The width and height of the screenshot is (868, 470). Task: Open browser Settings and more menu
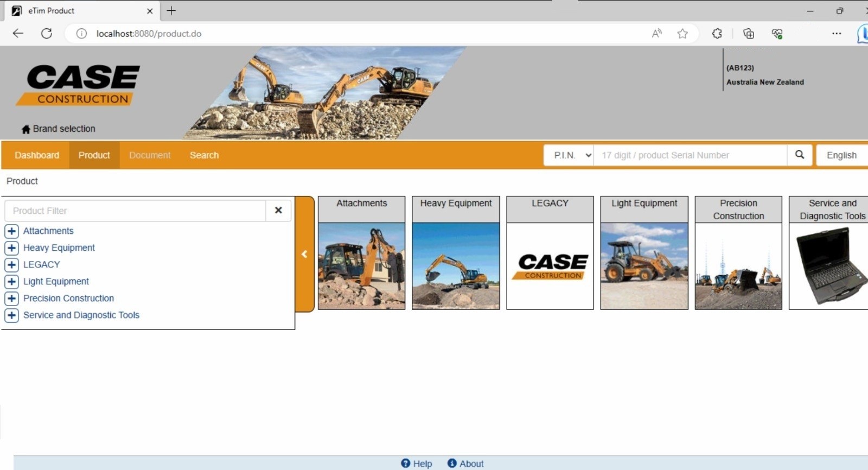tap(837, 34)
